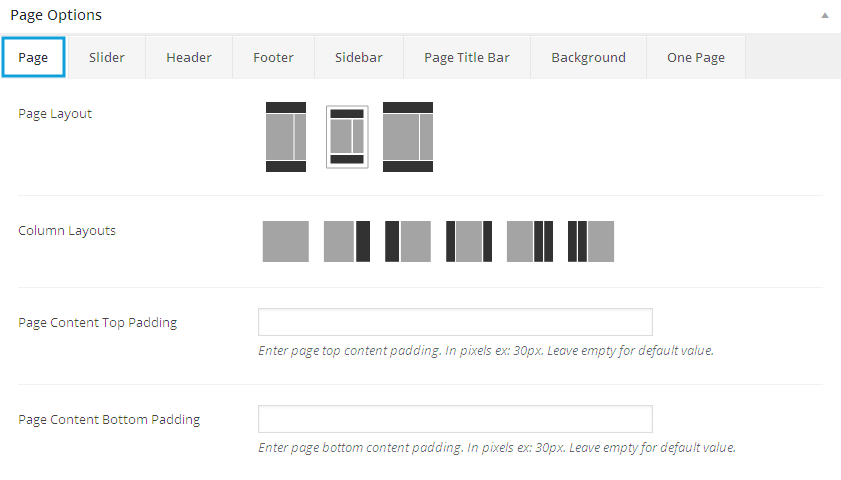Show the Page Title Bar tab
The width and height of the screenshot is (841, 480).
[x=467, y=57]
